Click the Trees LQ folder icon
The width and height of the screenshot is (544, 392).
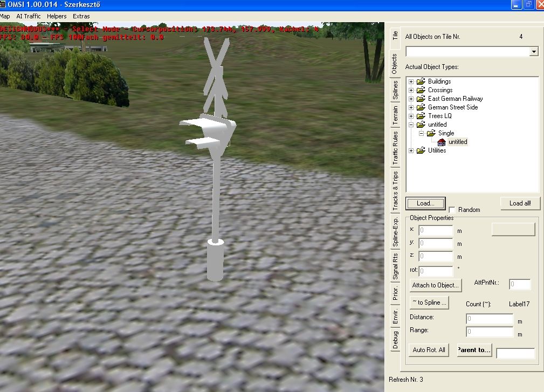click(421, 116)
